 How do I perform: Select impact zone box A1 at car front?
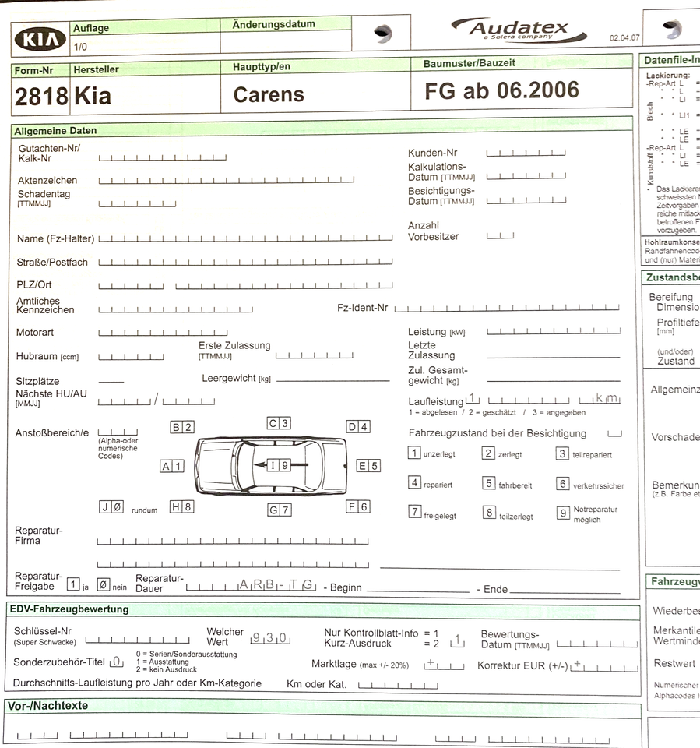click(171, 466)
